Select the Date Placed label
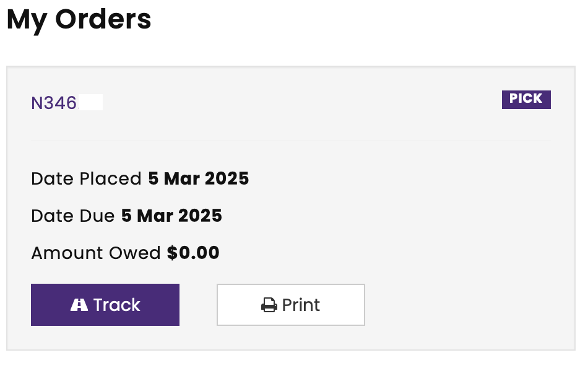The width and height of the screenshot is (588, 368). pyautogui.click(x=86, y=178)
